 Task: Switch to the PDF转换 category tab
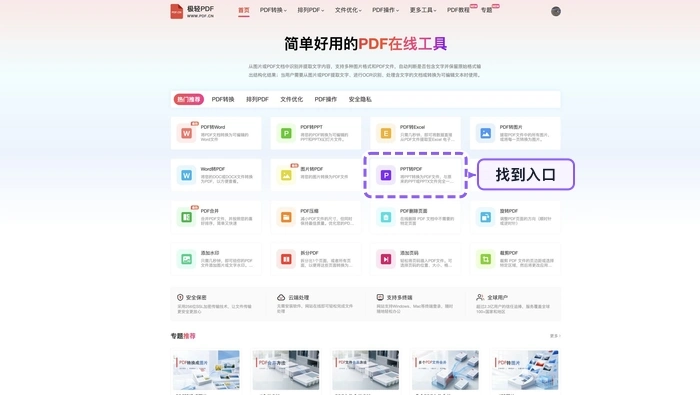point(223,99)
